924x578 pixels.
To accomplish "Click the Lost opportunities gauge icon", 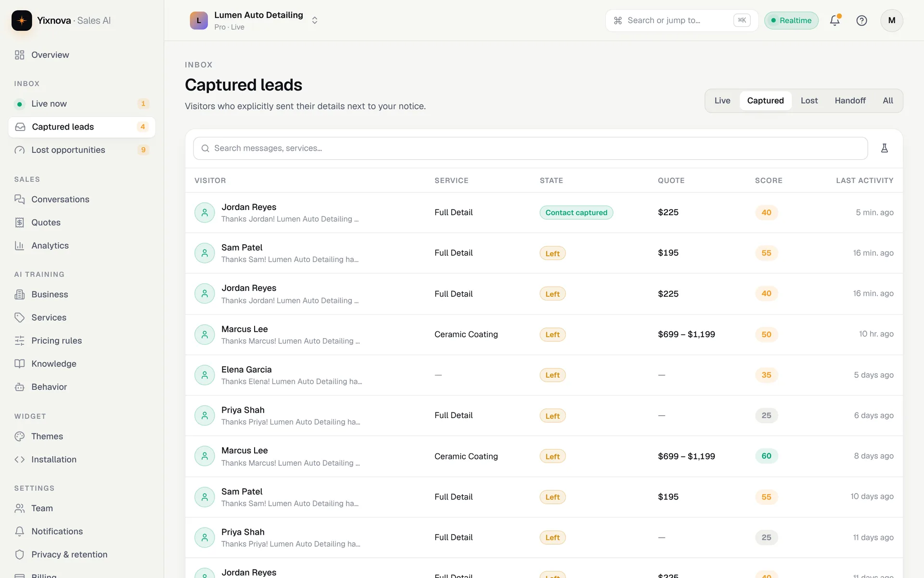I will pyautogui.click(x=19, y=150).
